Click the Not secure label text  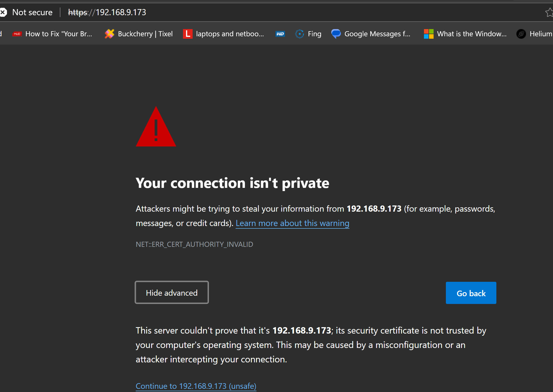point(32,12)
